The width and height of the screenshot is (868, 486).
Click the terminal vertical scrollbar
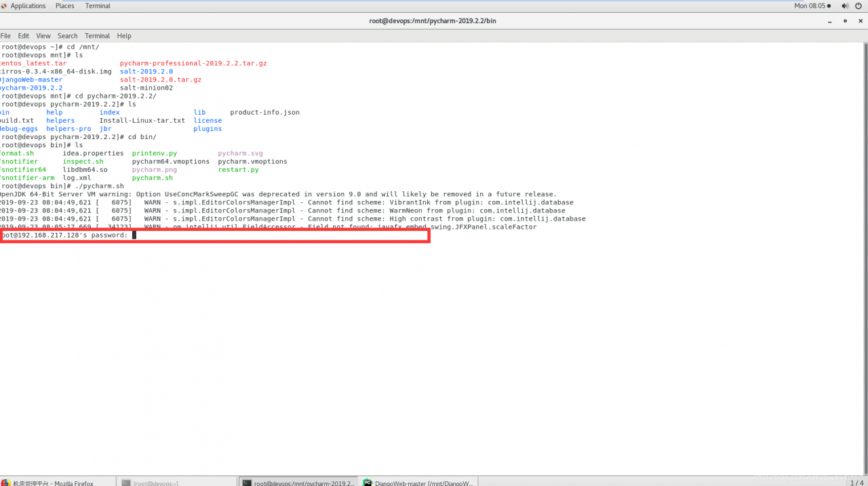click(x=865, y=258)
